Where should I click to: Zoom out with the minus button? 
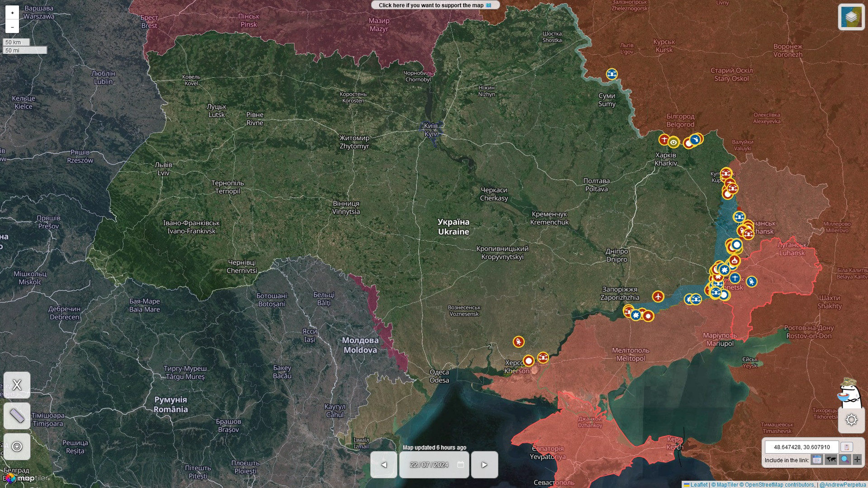click(12, 27)
